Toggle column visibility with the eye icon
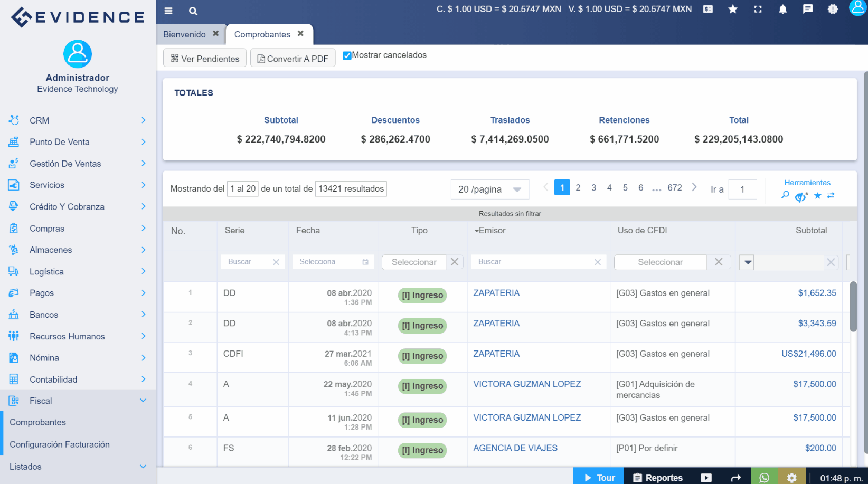This screenshot has height=484, width=868. [799, 196]
